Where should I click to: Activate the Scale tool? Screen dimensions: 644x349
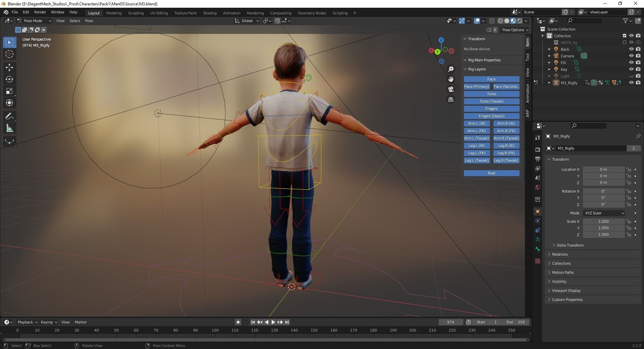tap(9, 91)
